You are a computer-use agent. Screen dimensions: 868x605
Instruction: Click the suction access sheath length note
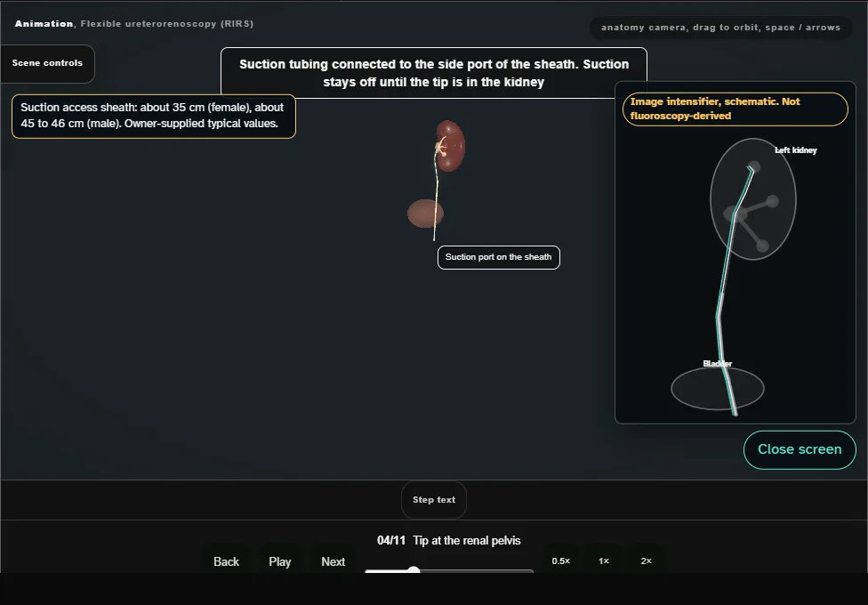154,116
